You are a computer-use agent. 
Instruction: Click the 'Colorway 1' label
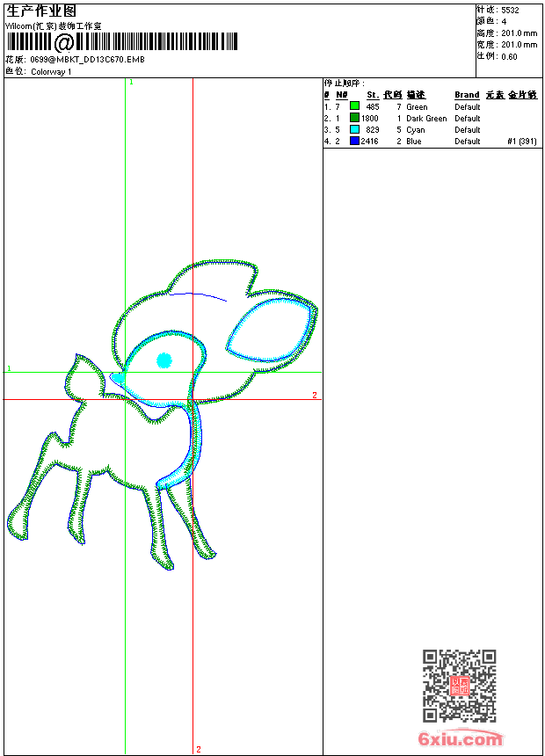tap(51, 72)
